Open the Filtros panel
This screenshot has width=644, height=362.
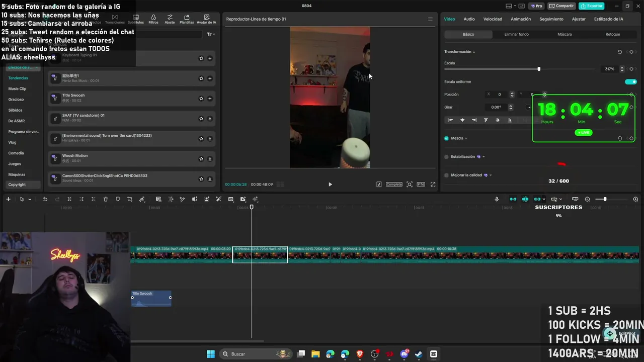point(153,19)
